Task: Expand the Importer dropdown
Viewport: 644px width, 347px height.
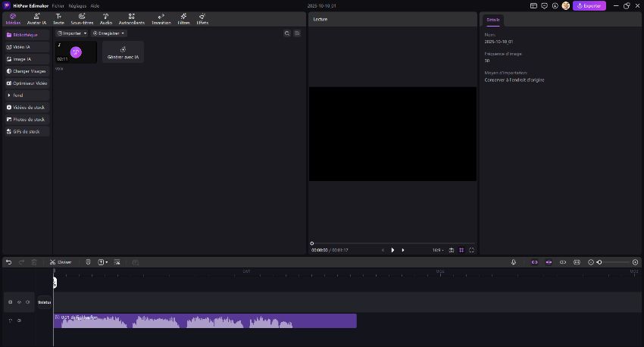Action: 72,33
